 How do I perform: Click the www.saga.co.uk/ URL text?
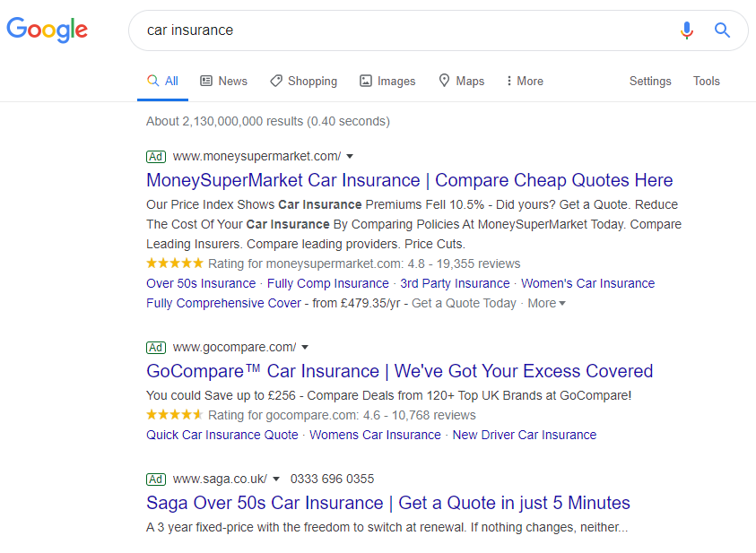pyautogui.click(x=220, y=480)
